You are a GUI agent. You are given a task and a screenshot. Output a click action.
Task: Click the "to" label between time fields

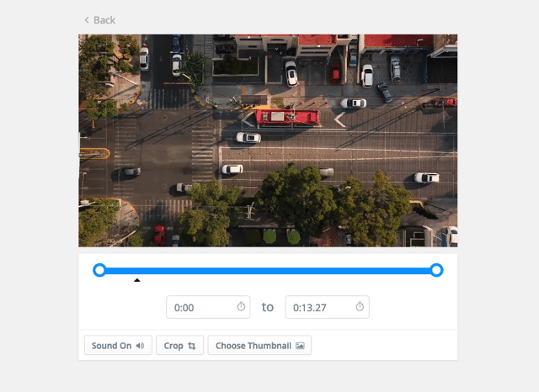(268, 308)
